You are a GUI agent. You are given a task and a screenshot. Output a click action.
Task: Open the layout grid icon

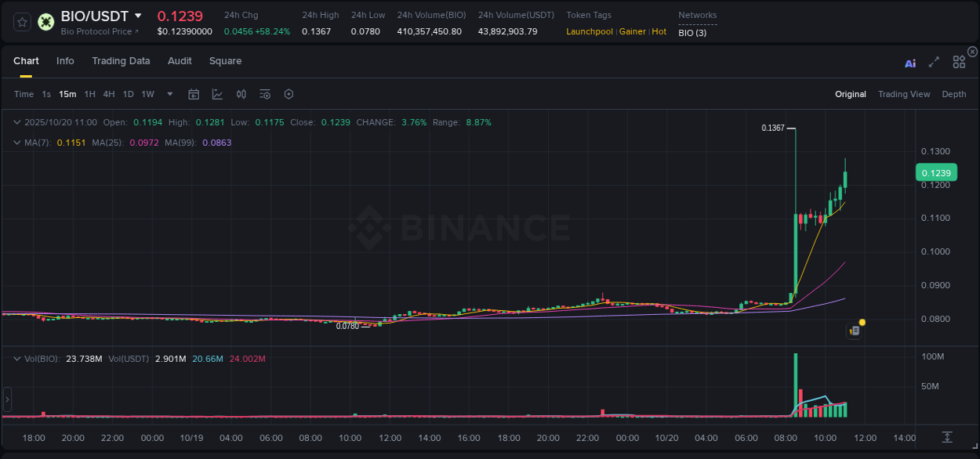tap(959, 62)
